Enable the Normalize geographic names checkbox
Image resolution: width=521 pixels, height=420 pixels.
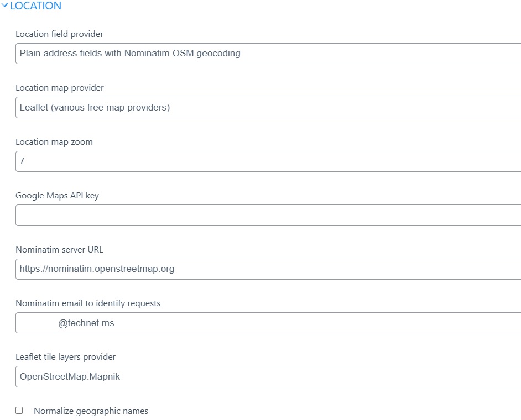[x=19, y=411]
